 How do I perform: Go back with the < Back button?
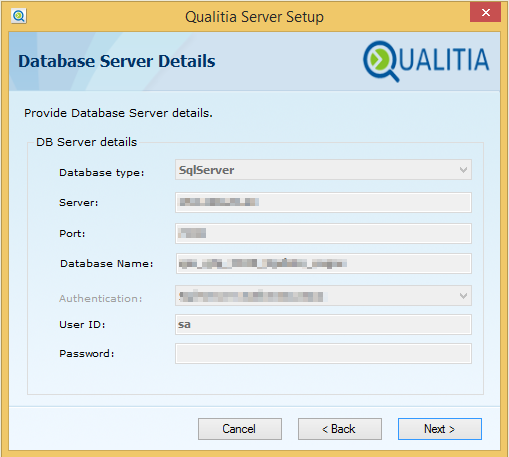[340, 429]
